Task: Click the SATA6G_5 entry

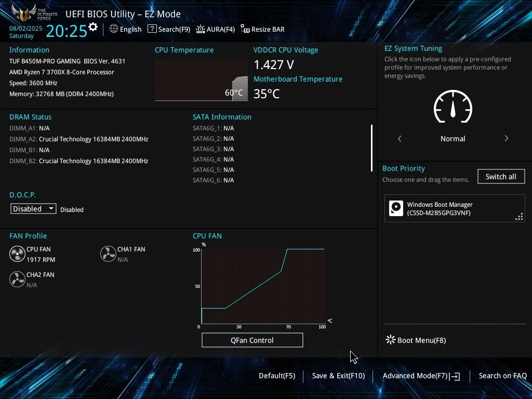Action: pyautogui.click(x=214, y=170)
